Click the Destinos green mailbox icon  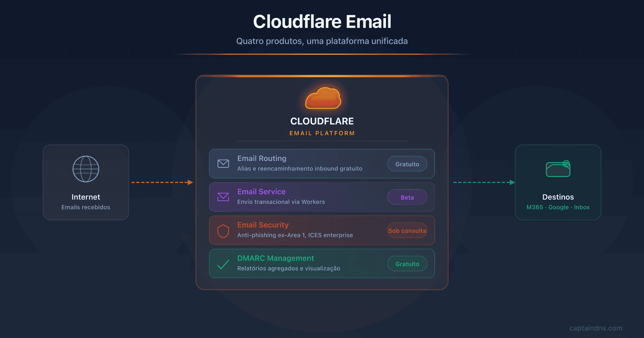[558, 169]
